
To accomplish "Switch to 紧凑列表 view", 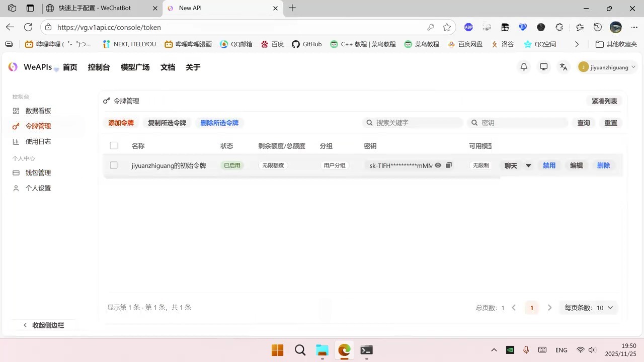I will [604, 101].
